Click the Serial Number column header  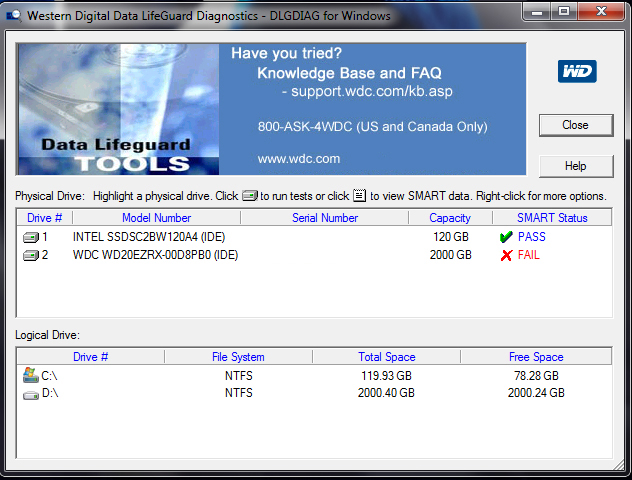(x=325, y=218)
